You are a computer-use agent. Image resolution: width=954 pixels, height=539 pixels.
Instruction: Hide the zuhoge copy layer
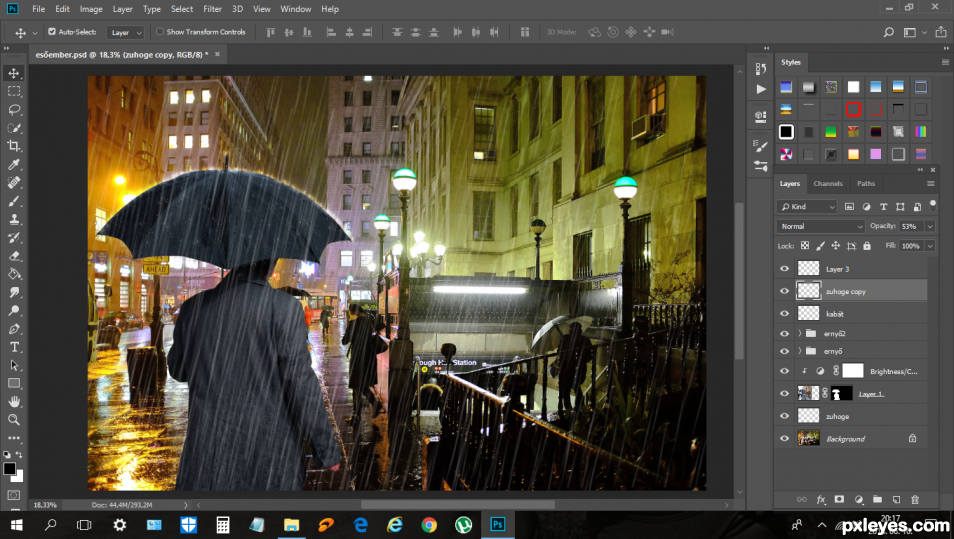784,291
